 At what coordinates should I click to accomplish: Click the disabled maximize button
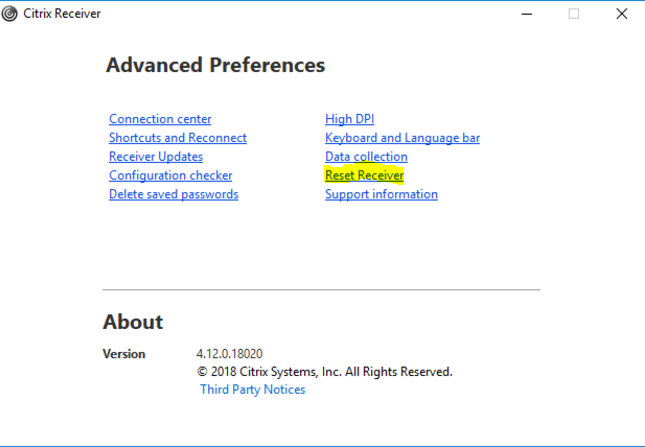click(574, 14)
